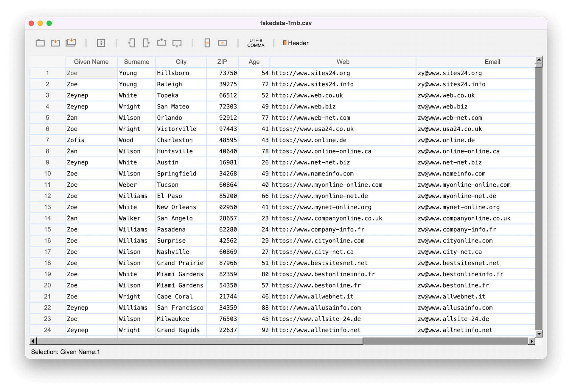
Task: Click the save file icon
Action: click(x=55, y=43)
